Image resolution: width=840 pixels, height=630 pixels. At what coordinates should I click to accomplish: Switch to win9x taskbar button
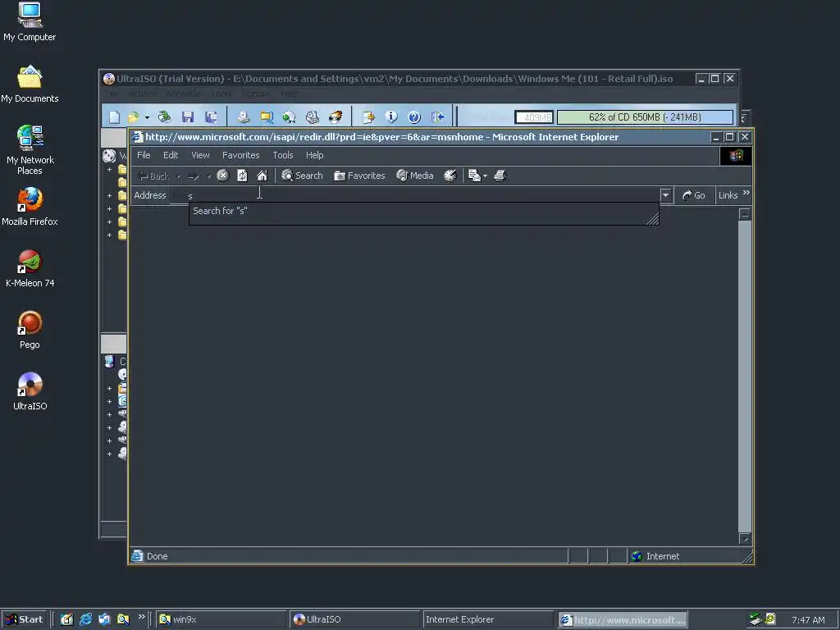pyautogui.click(x=221, y=619)
